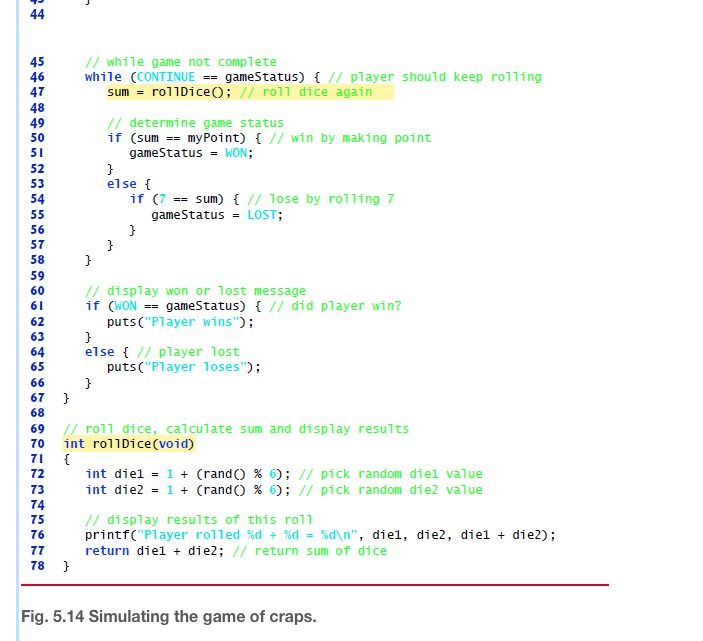Click the comment "// display won or lost message"
This screenshot has width=703, height=641.
(195, 291)
